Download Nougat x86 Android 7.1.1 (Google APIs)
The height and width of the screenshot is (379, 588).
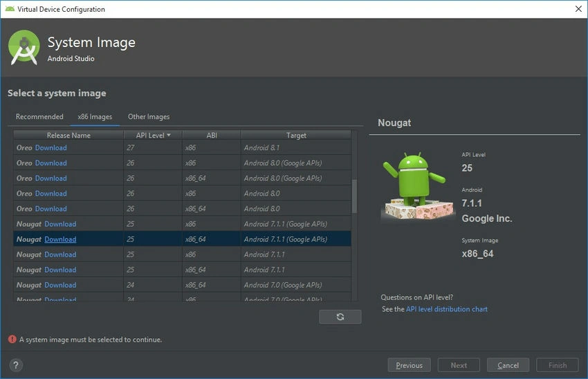click(60, 224)
